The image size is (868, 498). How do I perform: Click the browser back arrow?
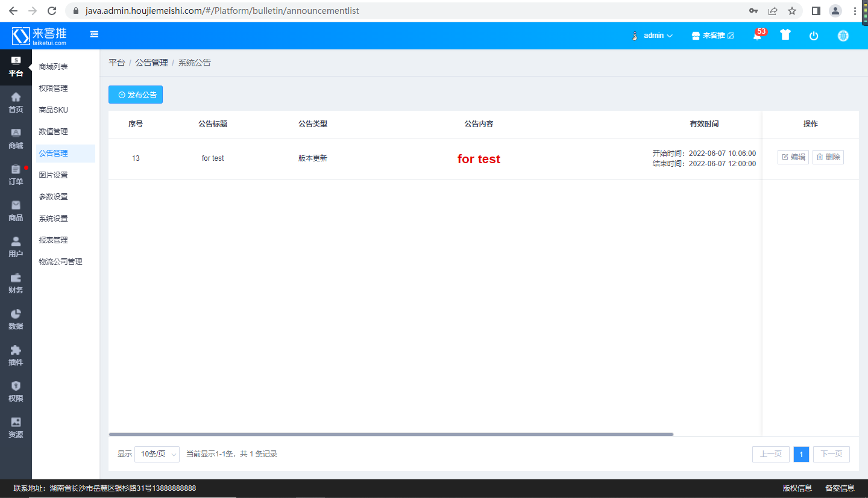[x=13, y=11]
